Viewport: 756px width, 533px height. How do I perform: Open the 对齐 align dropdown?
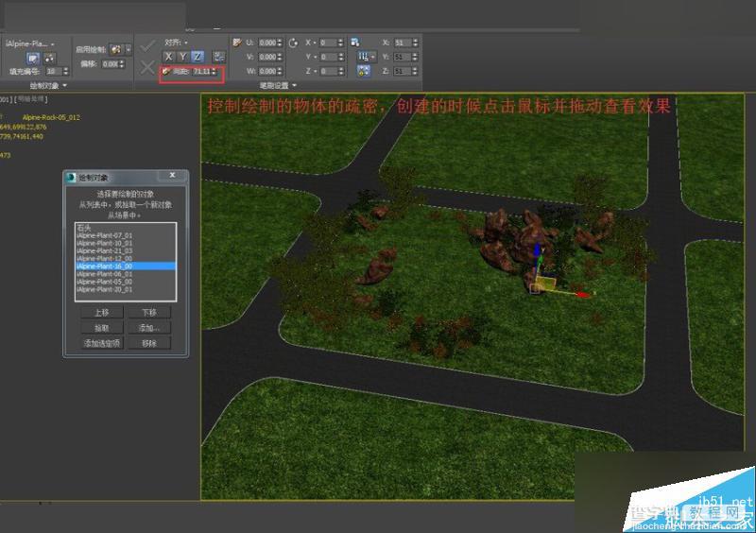point(177,43)
